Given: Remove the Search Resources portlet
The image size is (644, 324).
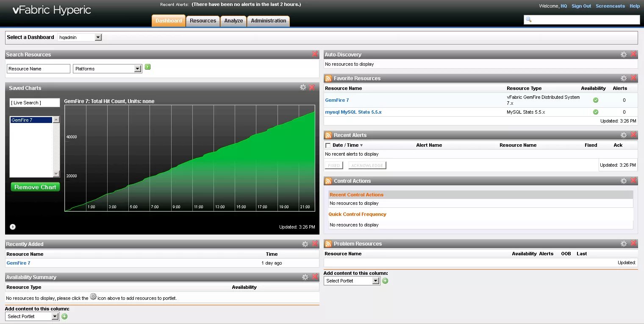Looking at the screenshot, I should (315, 54).
